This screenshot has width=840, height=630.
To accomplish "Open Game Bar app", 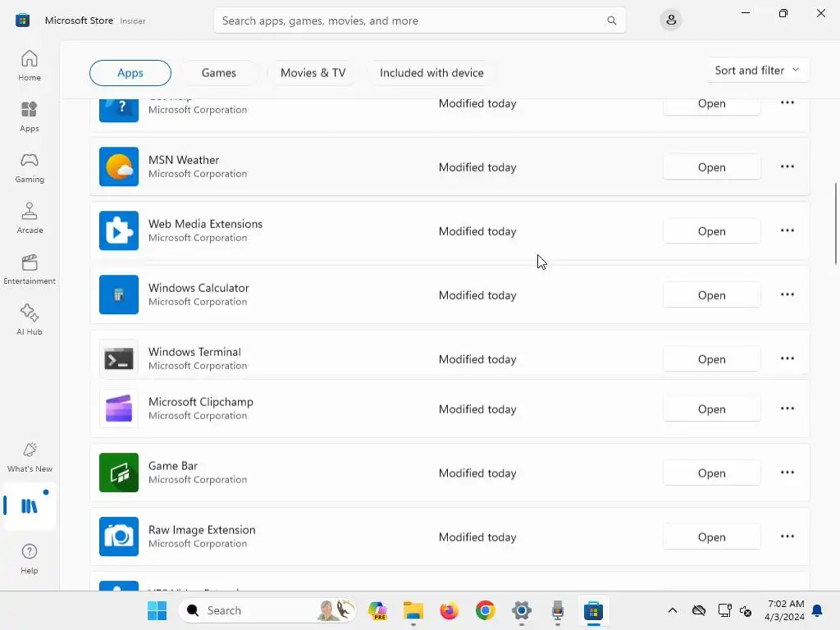I will [711, 473].
